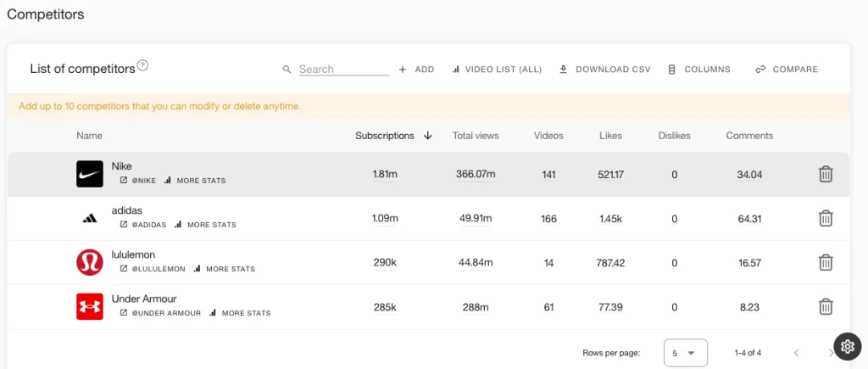View MORE STATS for adidas
Image resolution: width=868 pixels, height=369 pixels.
(205, 225)
